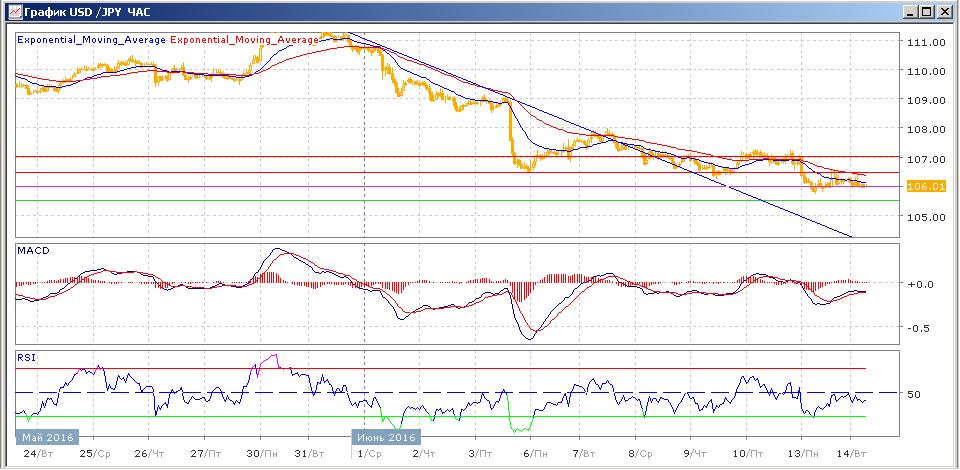Select the red Exponential_Moving_Average legend label
960x470 pixels.
246,40
